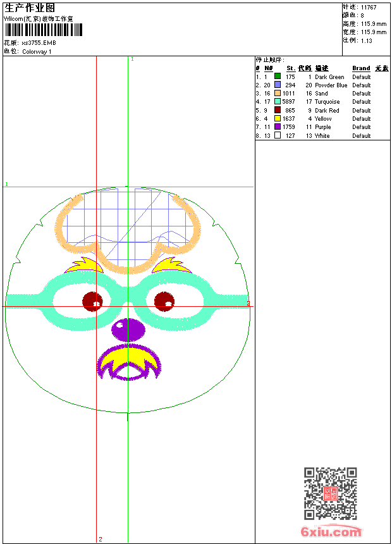392x544 pixels.
Task: Click the Wilcom studio name line
Action: pyautogui.click(x=39, y=19)
